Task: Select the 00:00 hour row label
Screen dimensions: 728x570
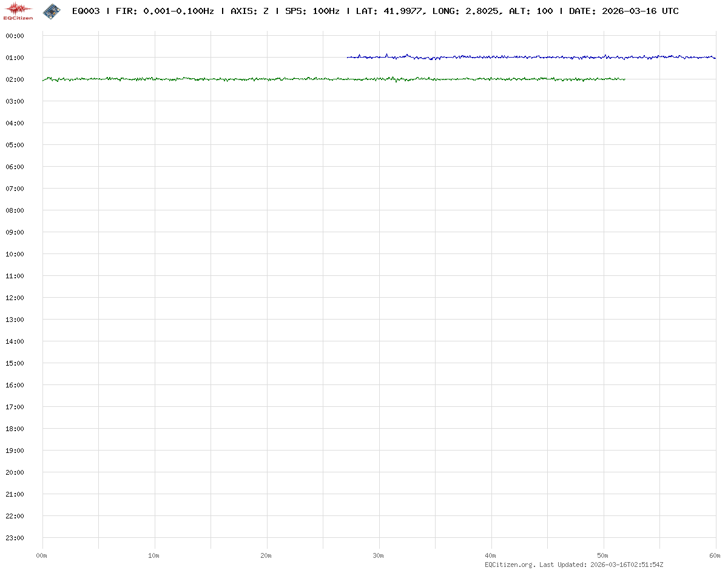Action: pyautogui.click(x=15, y=36)
